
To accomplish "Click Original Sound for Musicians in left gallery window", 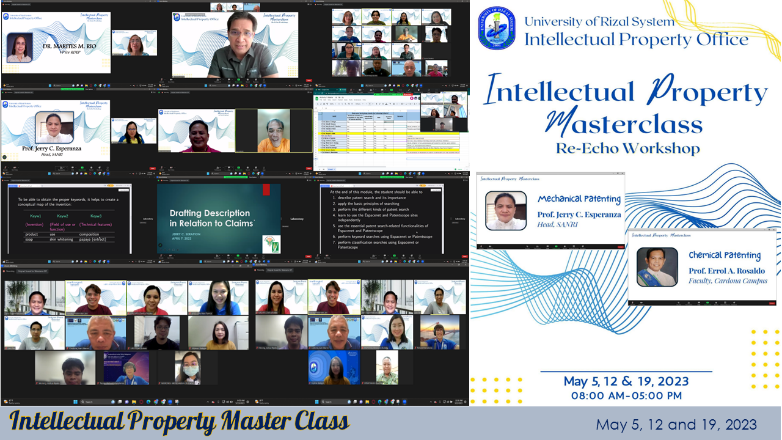I will point(32,271).
